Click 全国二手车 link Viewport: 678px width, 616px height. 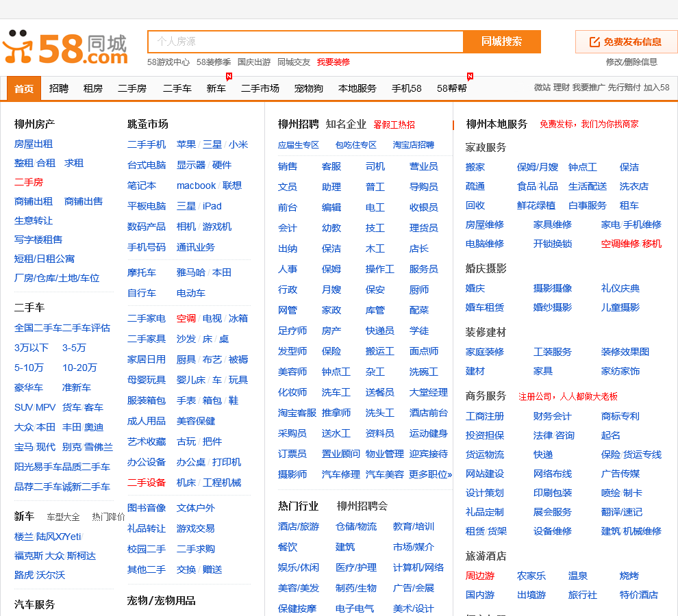pos(38,328)
